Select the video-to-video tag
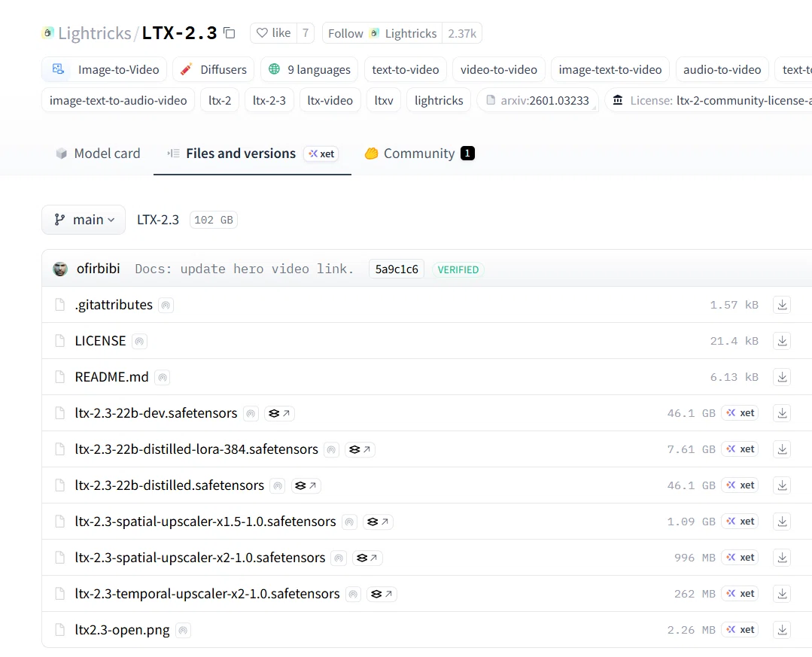The image size is (812, 657). tap(499, 69)
